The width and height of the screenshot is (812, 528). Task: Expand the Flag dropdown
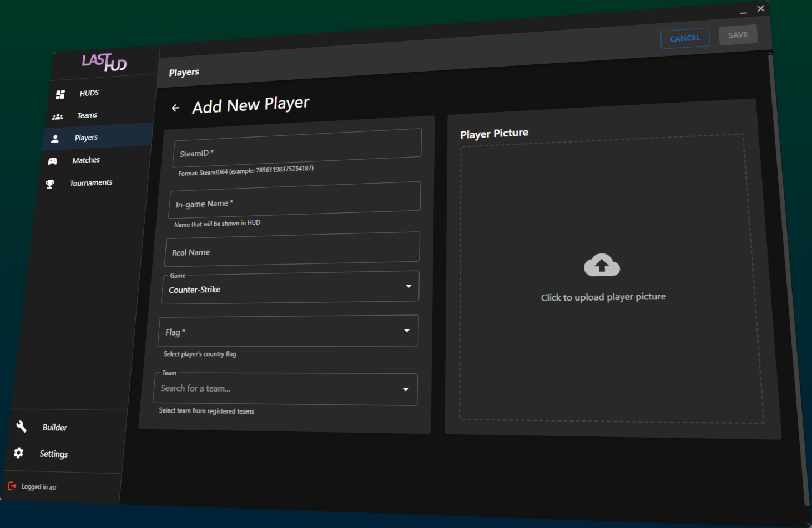pos(288,331)
